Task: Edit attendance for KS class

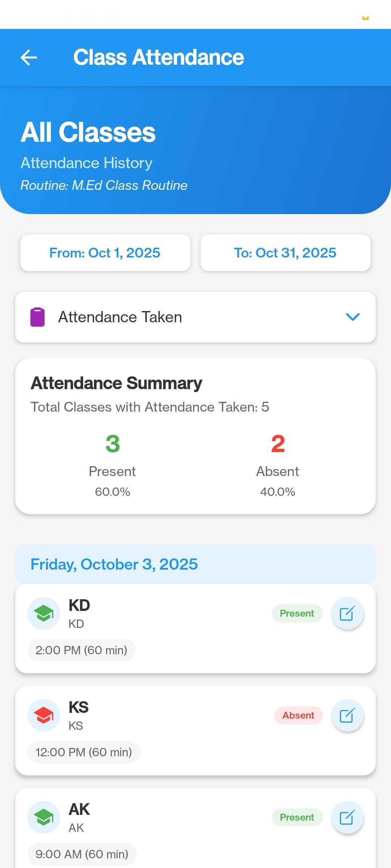Action: 347,715
